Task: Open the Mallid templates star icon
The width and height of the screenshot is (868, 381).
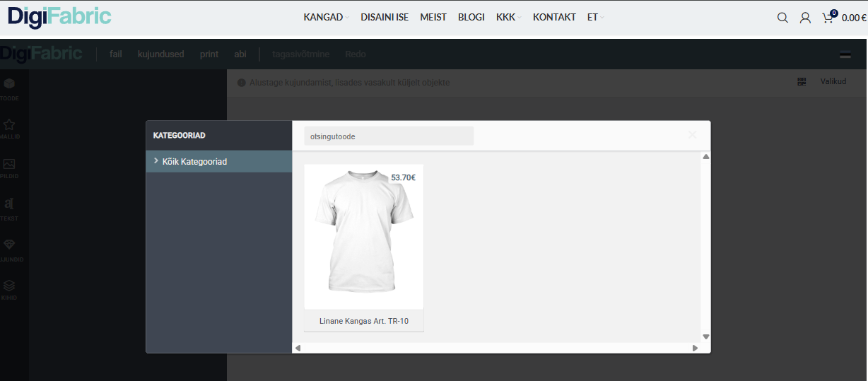Action: click(9, 125)
